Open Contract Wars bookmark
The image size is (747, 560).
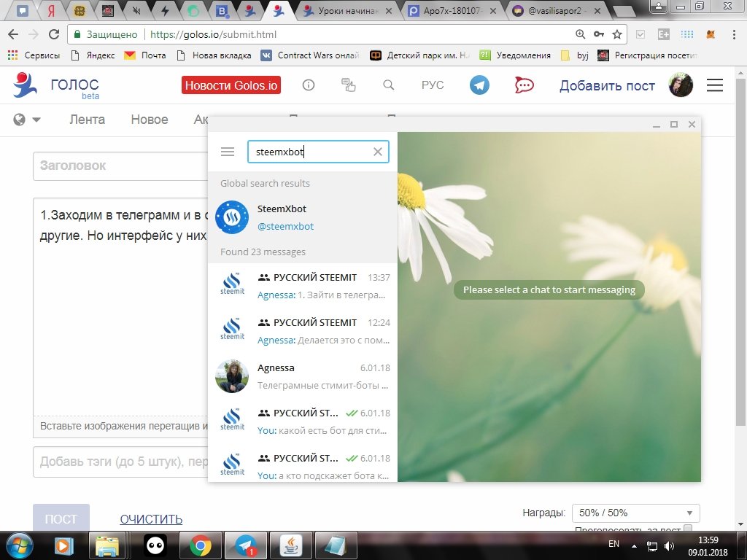[311, 55]
